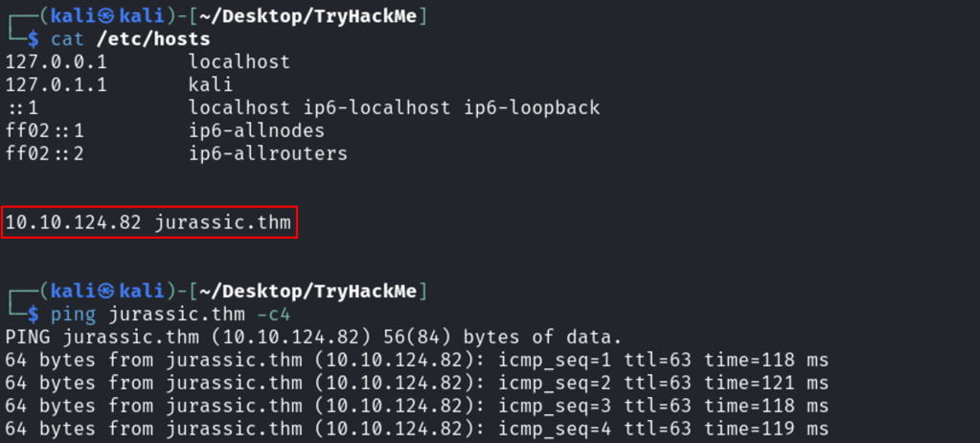980x443 pixels.
Task: Click the icmp_seq=1 ping reply line
Action: (x=416, y=361)
